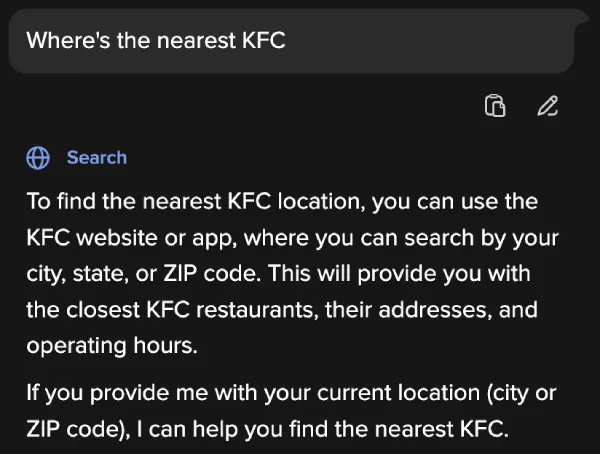
Task: Click the text "ZIP code)," in the last line
Action: pyautogui.click(x=78, y=430)
